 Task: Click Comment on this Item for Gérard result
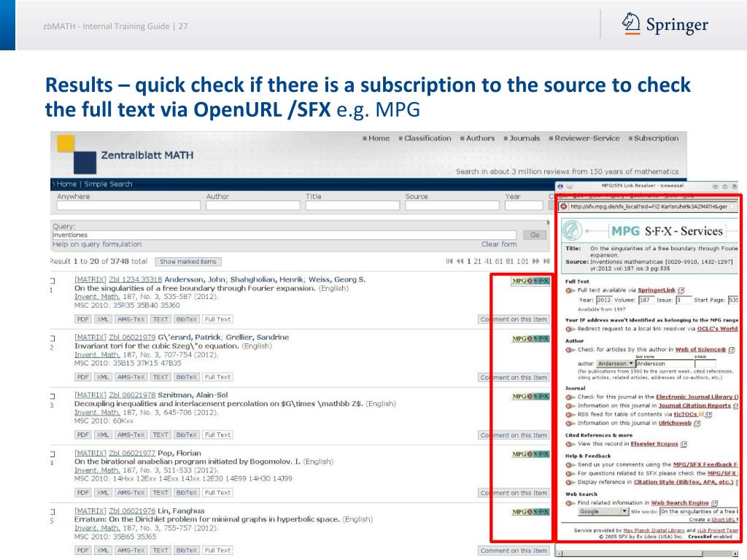pos(514,378)
